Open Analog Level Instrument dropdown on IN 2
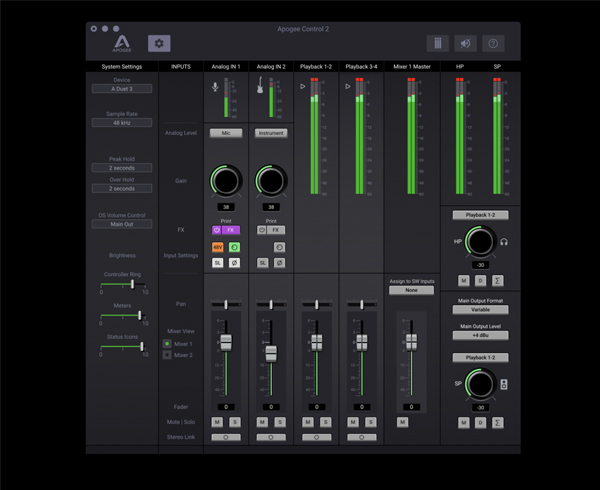Viewport: 600px width, 490px height. (271, 133)
